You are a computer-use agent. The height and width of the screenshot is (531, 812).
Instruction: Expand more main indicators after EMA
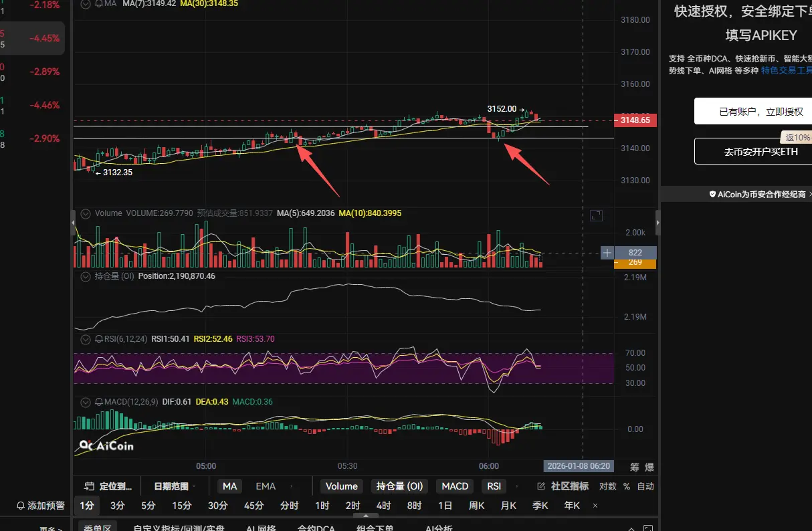coord(290,486)
